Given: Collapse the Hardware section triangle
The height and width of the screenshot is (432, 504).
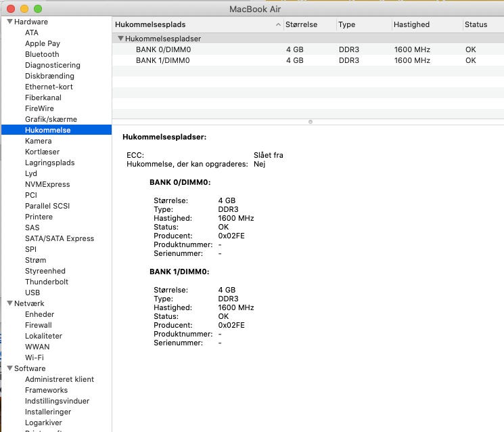Looking at the screenshot, I should [x=9, y=22].
